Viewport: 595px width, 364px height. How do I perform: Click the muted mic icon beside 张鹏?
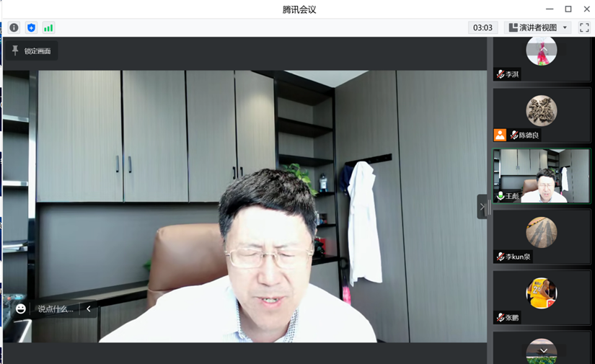tap(501, 317)
